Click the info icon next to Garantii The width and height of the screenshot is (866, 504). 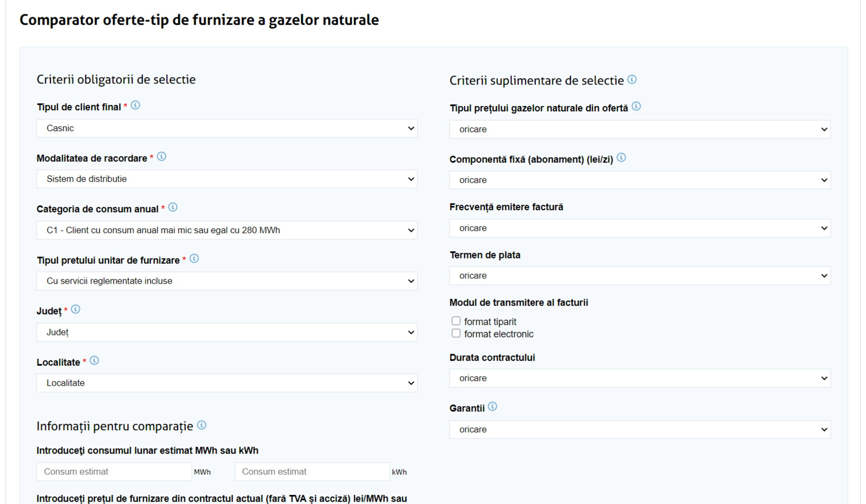coord(492,407)
